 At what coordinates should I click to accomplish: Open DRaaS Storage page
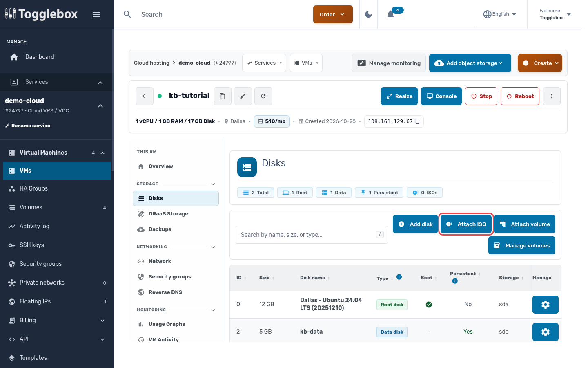pos(176,214)
